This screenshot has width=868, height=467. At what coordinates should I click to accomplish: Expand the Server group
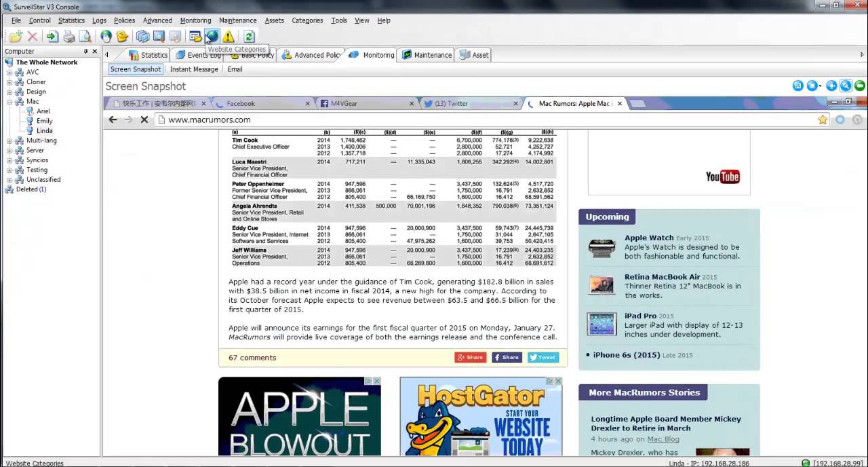coord(10,151)
